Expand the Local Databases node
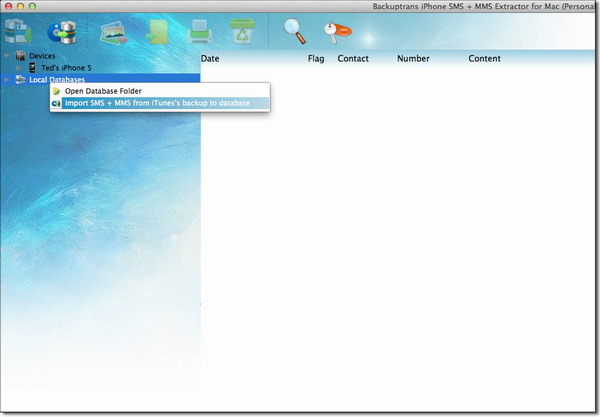Screen dimensions: 600x417 pos(7,79)
